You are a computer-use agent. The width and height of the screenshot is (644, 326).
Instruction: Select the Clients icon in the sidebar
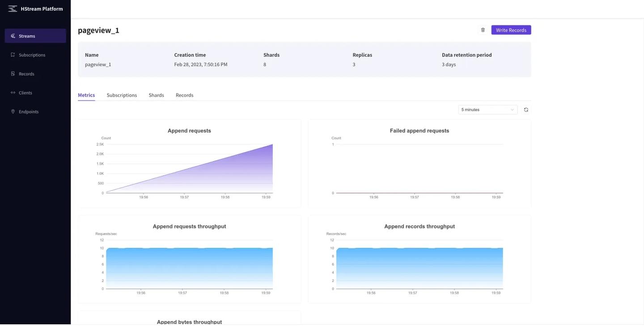(12, 92)
